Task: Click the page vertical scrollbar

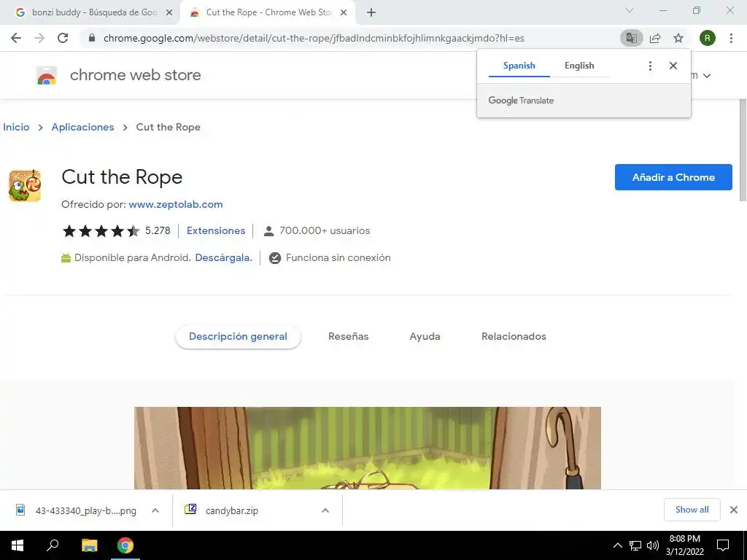Action: point(742,150)
